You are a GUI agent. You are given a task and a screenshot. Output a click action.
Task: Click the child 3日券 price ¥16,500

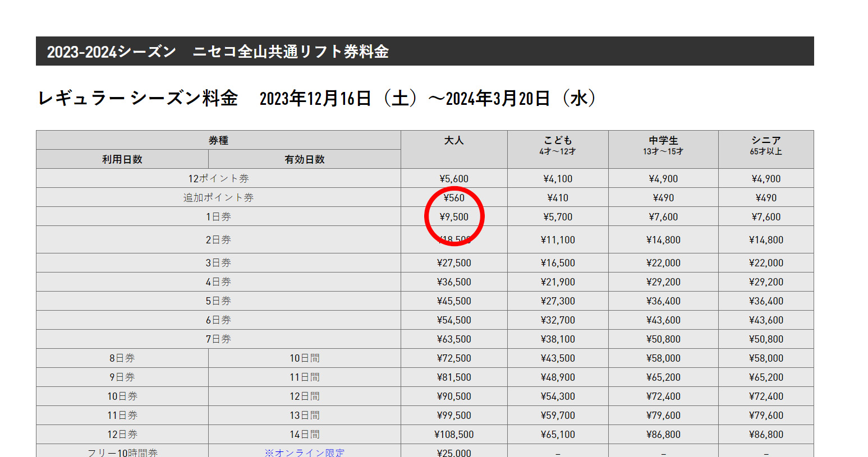coord(558,263)
